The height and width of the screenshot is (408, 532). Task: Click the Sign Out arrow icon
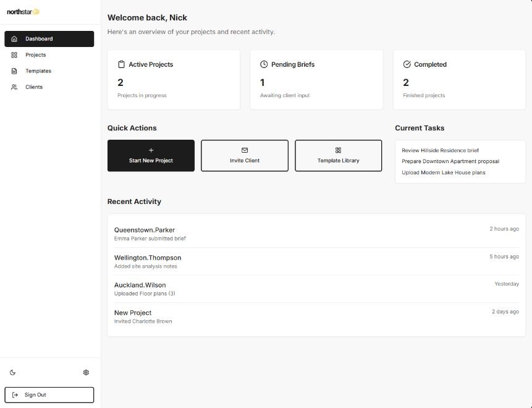click(x=15, y=395)
